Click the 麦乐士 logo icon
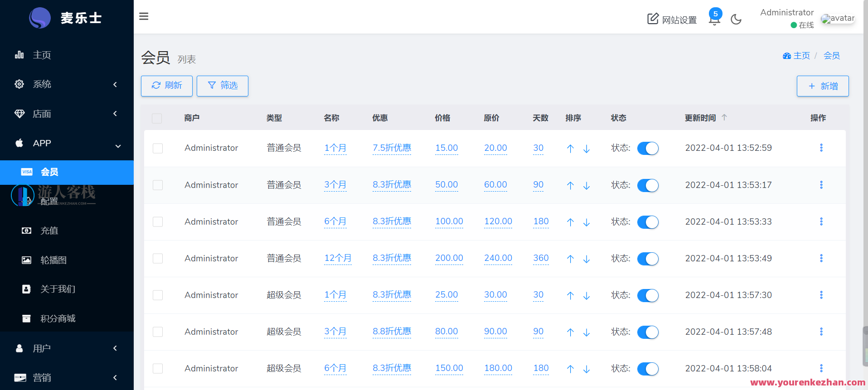The width and height of the screenshot is (868, 390). pos(40,18)
